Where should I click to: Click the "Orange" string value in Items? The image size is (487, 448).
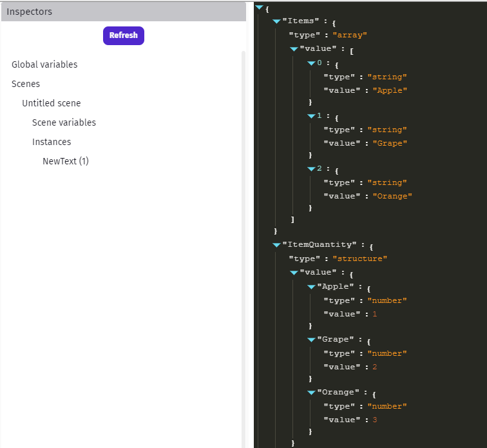[392, 196]
